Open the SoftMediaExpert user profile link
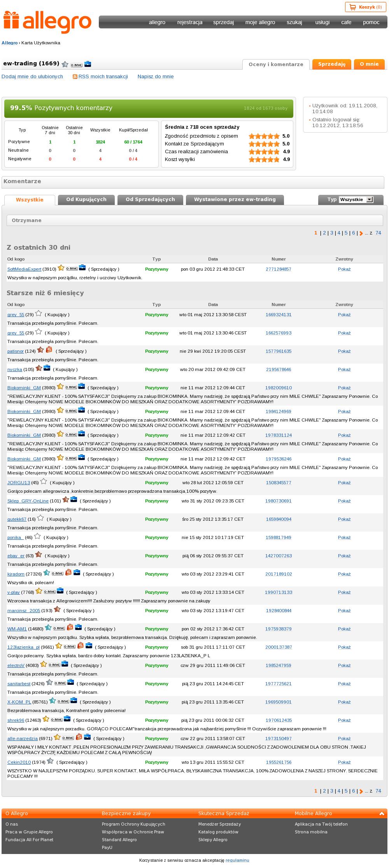 click(x=24, y=269)
